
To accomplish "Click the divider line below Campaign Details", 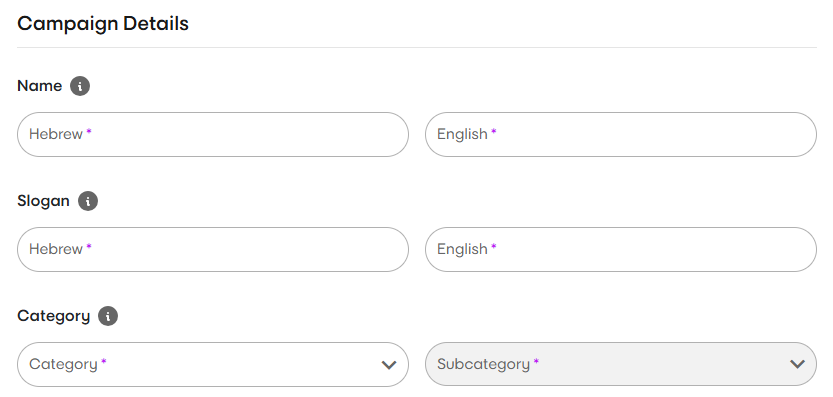I will tap(417, 48).
